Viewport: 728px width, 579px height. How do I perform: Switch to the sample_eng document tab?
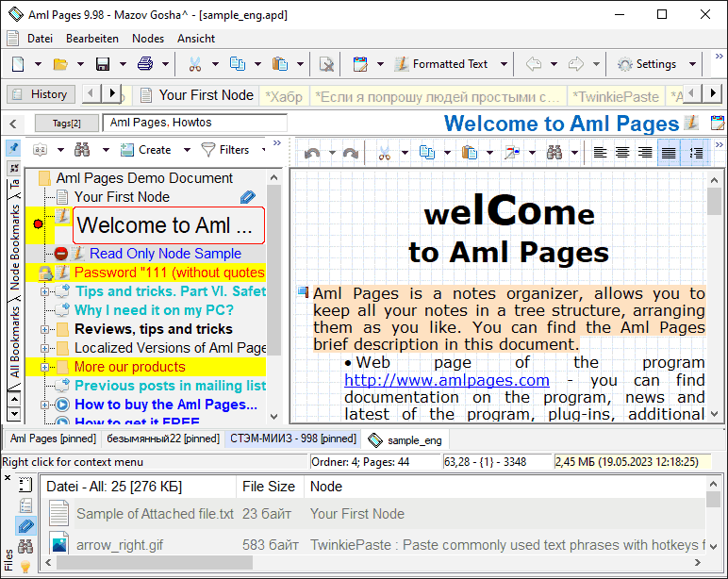pyautogui.click(x=405, y=440)
